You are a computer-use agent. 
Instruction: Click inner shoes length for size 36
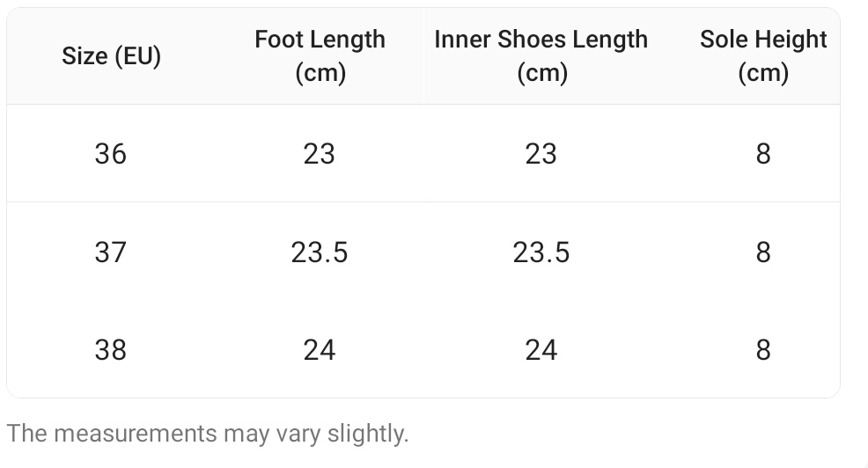click(541, 154)
